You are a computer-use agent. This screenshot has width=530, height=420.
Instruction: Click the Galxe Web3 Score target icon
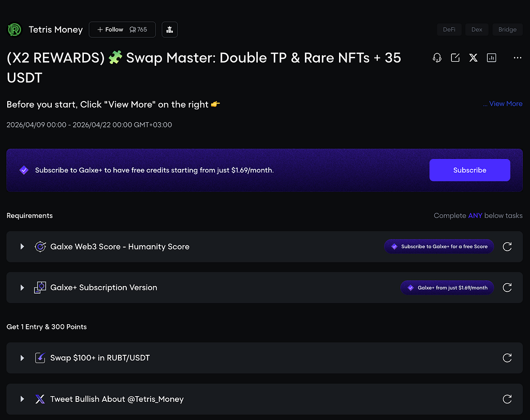pyautogui.click(x=40, y=247)
